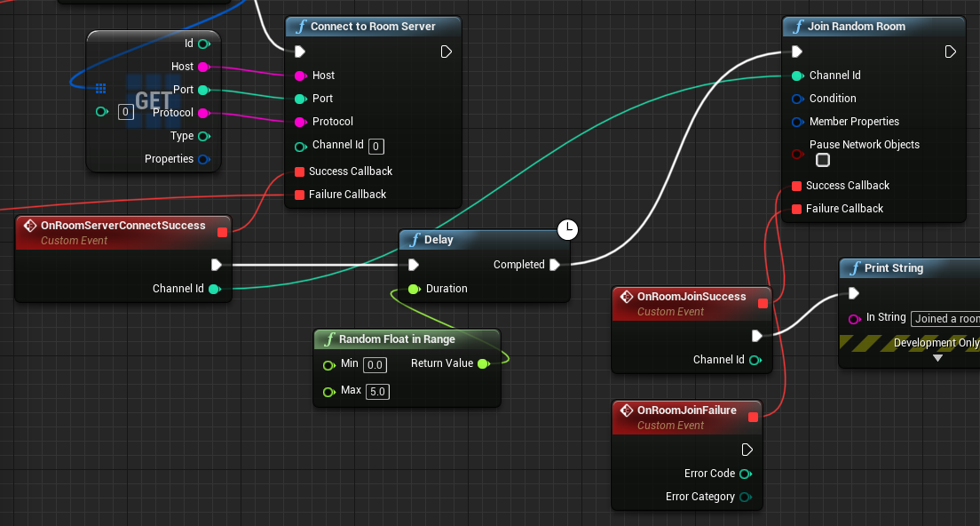
Task: Expand Print String advanced options arrow
Action: (x=937, y=358)
